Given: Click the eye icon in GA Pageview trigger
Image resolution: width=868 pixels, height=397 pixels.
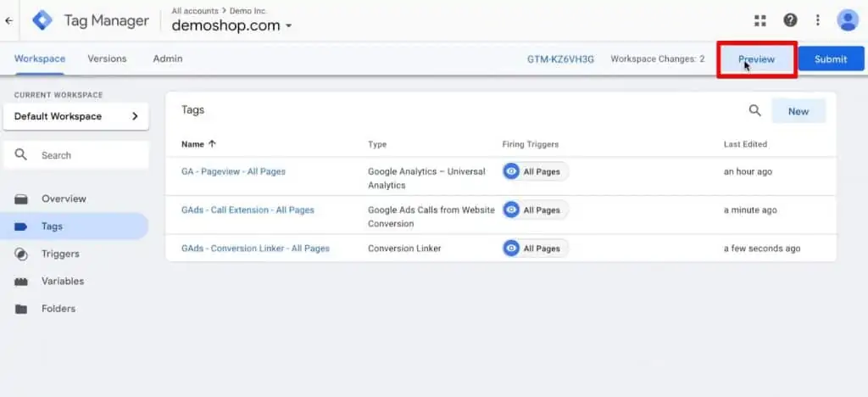Looking at the screenshot, I should [x=511, y=171].
